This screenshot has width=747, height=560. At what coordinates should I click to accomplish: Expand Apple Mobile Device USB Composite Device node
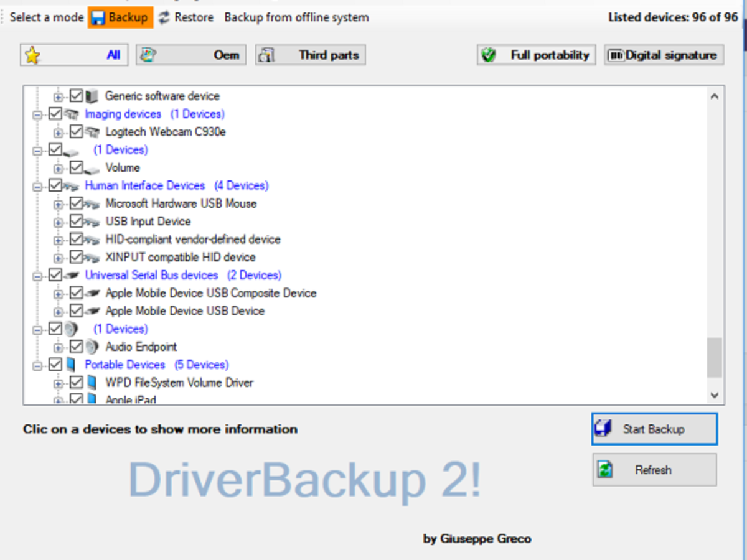[x=59, y=294]
